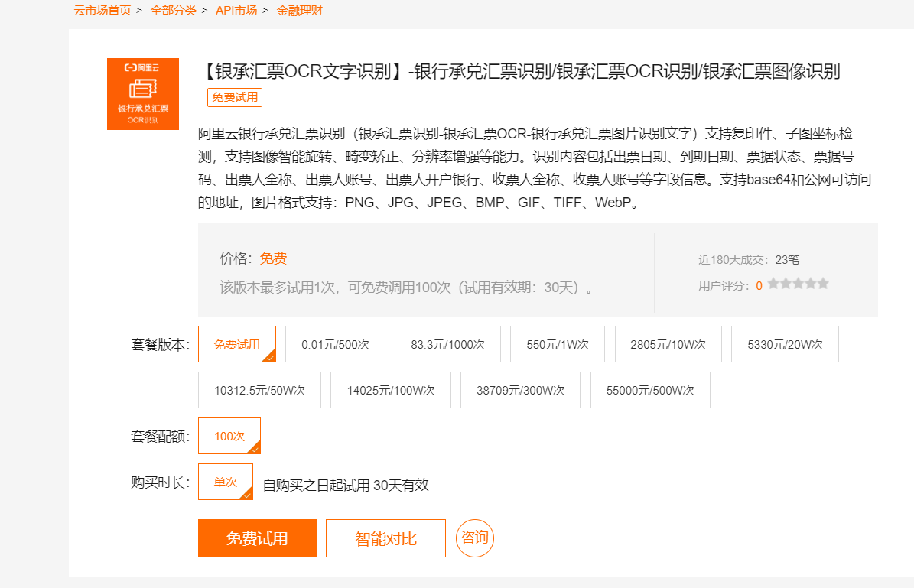Click the 用户评分: 0 score value

click(759, 285)
